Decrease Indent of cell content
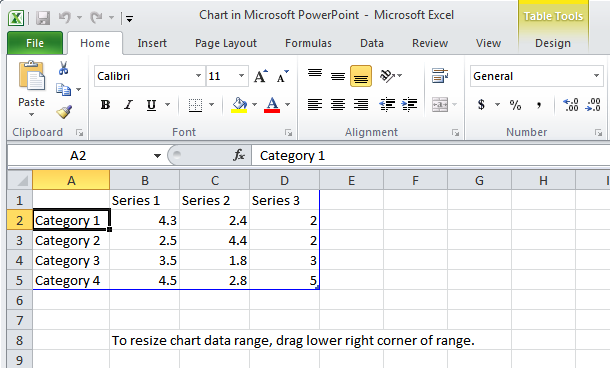Screen dimensions: 610x368 pos(387,105)
